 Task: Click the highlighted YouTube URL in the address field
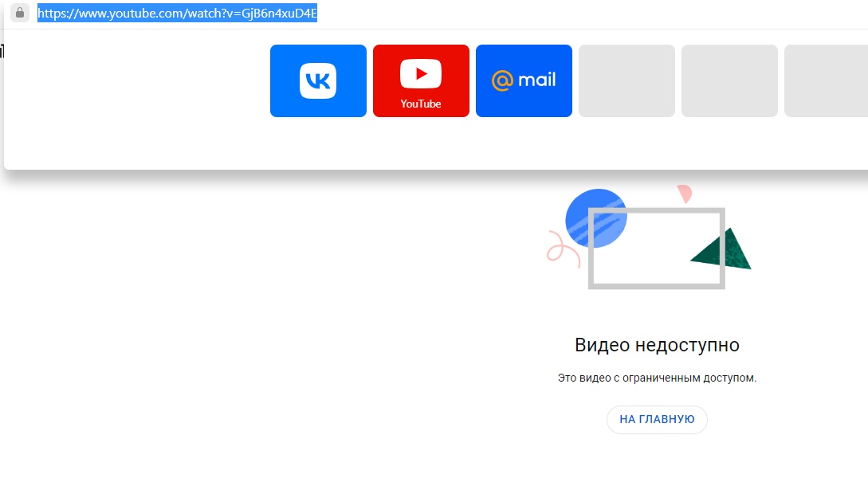click(x=177, y=14)
